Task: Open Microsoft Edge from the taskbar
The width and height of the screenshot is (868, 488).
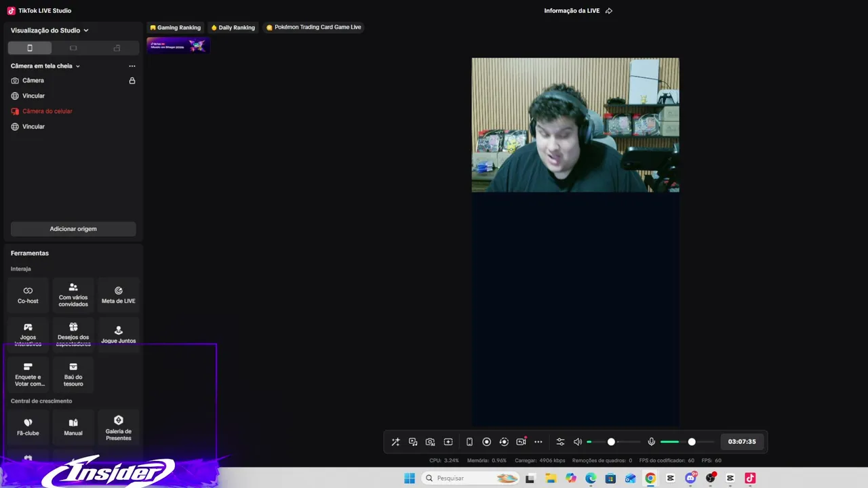Action: click(591, 478)
